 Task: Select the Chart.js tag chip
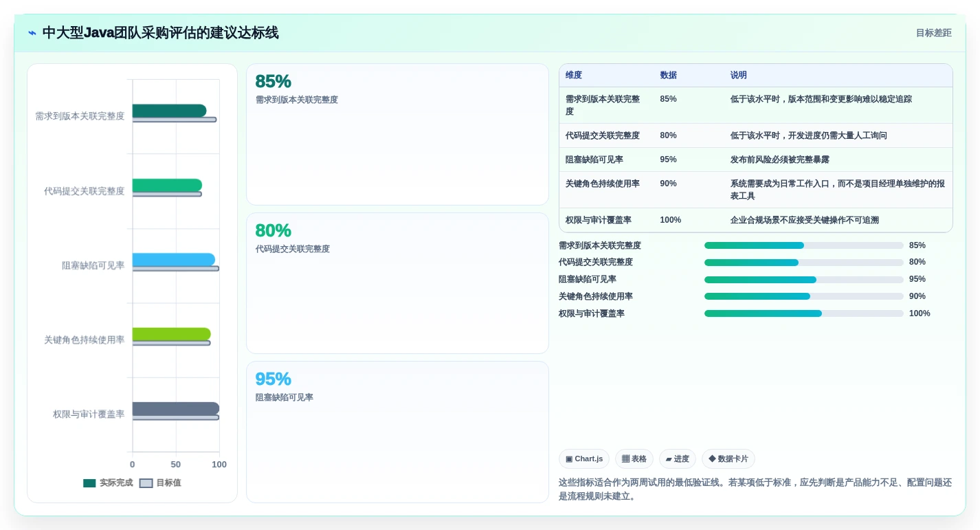click(584, 459)
